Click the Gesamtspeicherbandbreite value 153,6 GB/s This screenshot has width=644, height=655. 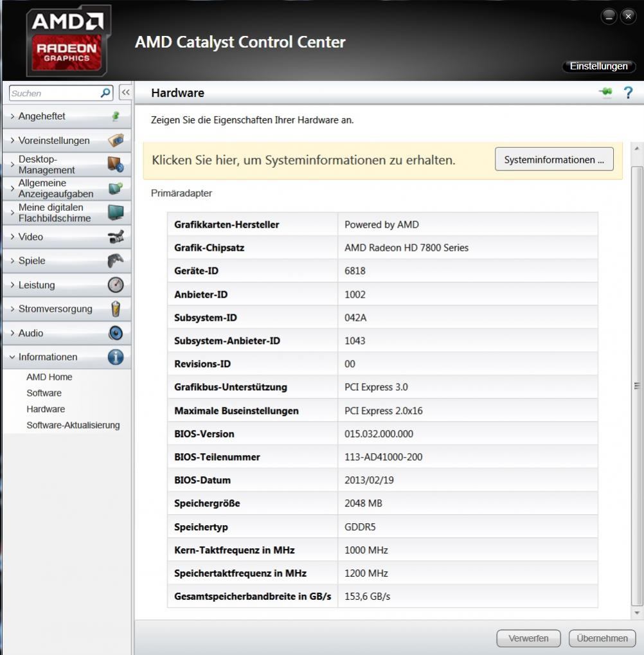pos(367,597)
